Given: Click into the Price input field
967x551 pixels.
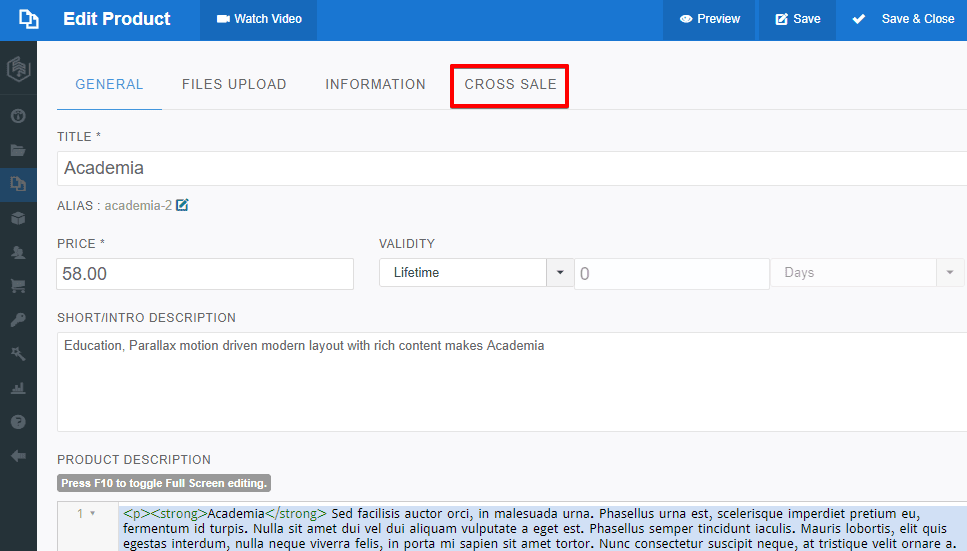Looking at the screenshot, I should click(205, 274).
